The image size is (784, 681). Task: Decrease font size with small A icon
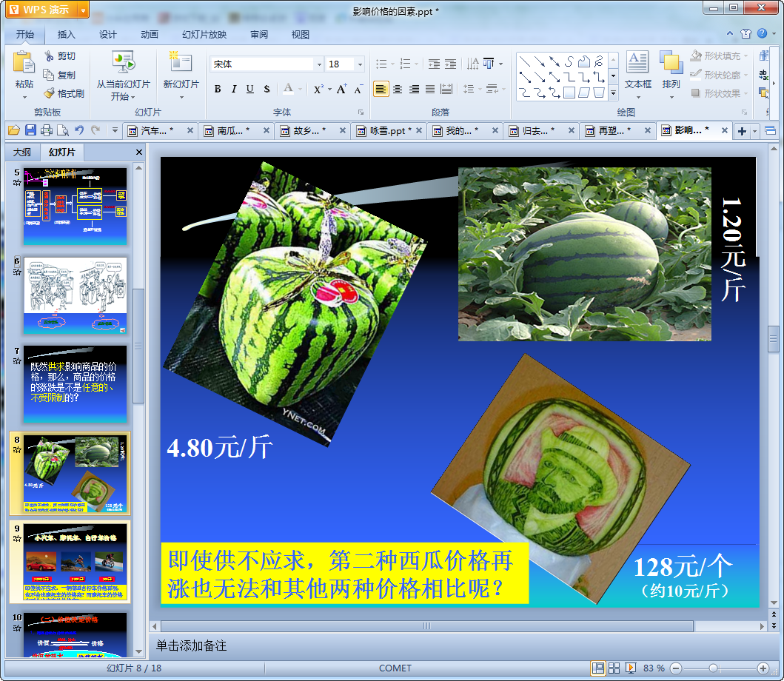(358, 90)
